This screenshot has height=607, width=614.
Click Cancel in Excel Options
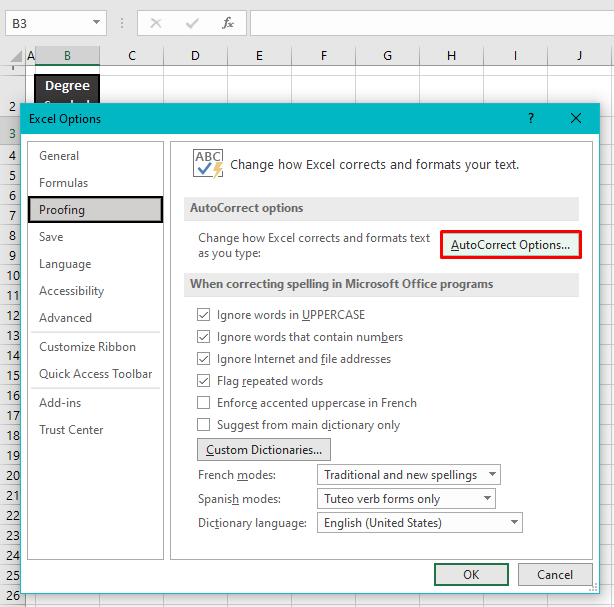tap(554, 574)
